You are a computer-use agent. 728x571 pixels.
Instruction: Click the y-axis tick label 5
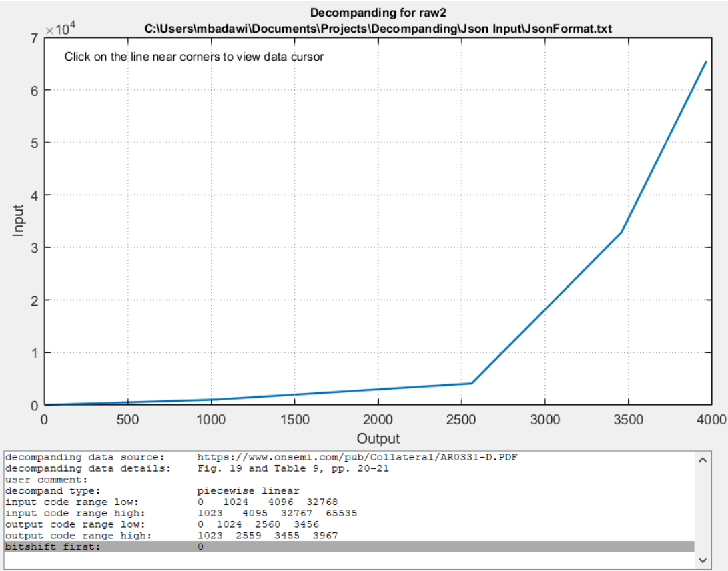(x=35, y=143)
